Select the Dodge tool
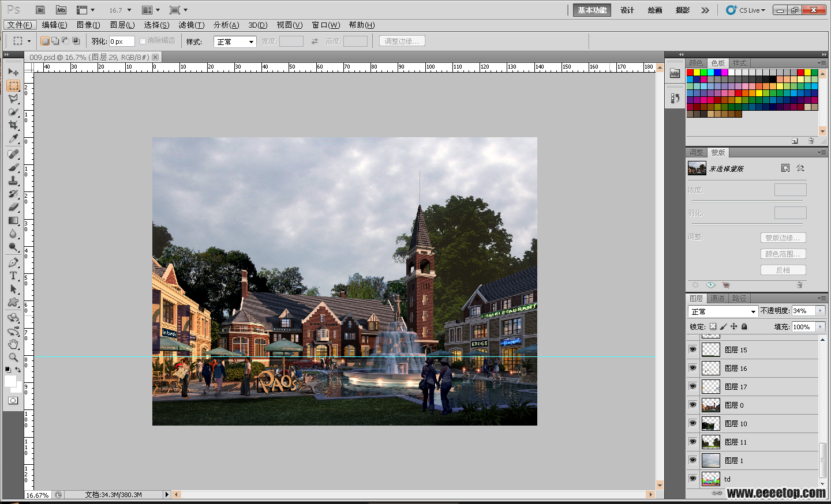 13,247
